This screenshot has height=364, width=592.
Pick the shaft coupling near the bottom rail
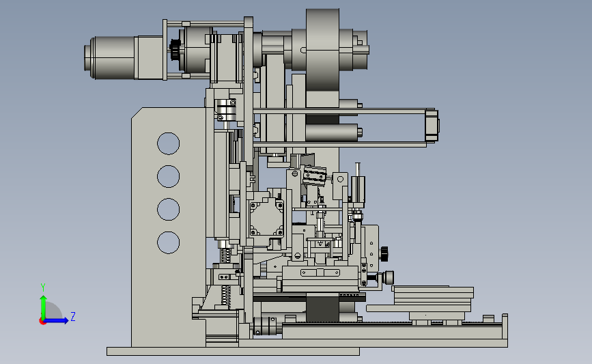tap(264, 326)
